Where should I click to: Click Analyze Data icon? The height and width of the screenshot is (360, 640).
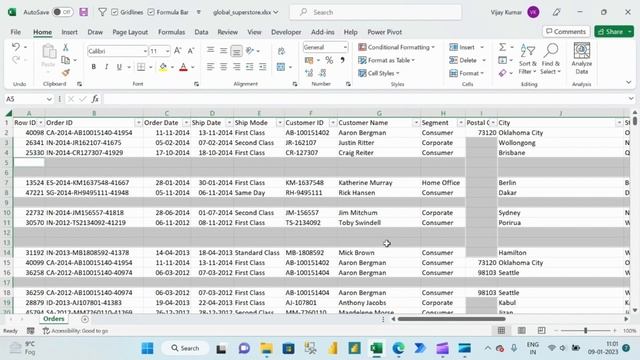click(x=582, y=58)
